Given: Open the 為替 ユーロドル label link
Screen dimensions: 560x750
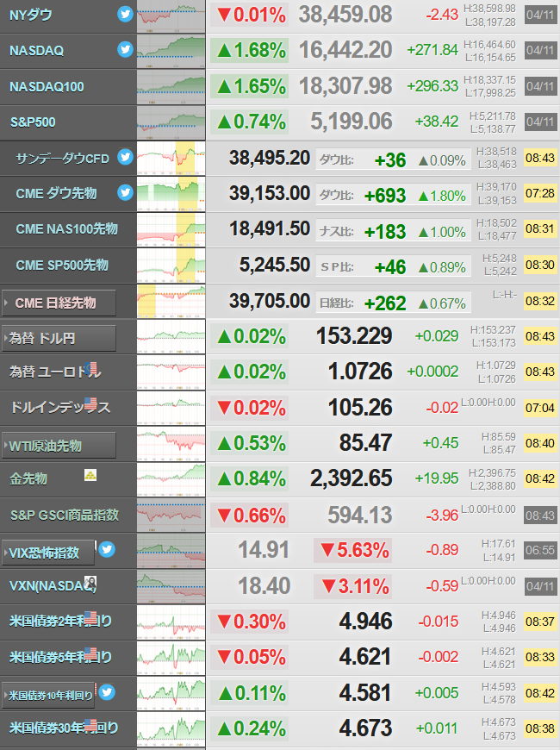Looking at the screenshot, I should tap(55, 372).
